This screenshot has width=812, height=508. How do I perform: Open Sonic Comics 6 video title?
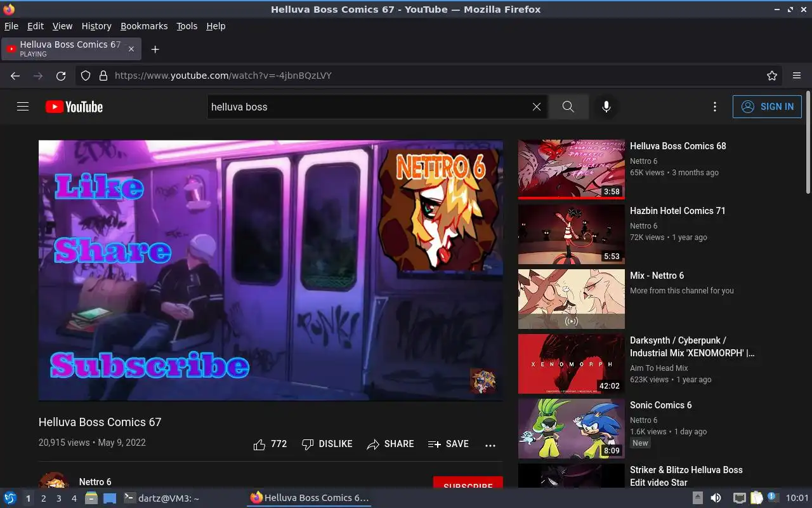(661, 405)
